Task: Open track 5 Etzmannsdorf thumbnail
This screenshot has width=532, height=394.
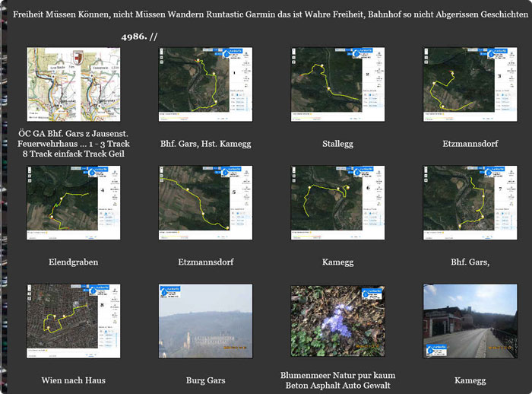Action: point(206,203)
